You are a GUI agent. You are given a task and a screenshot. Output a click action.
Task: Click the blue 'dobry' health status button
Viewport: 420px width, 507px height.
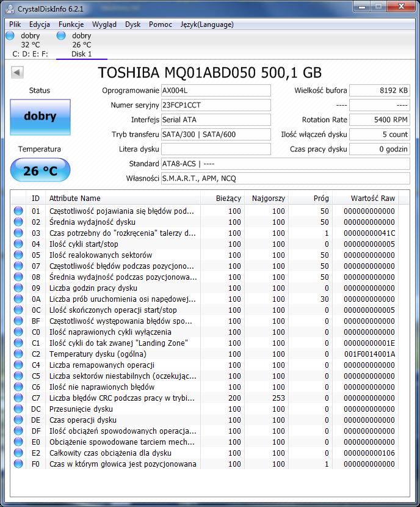(40, 117)
